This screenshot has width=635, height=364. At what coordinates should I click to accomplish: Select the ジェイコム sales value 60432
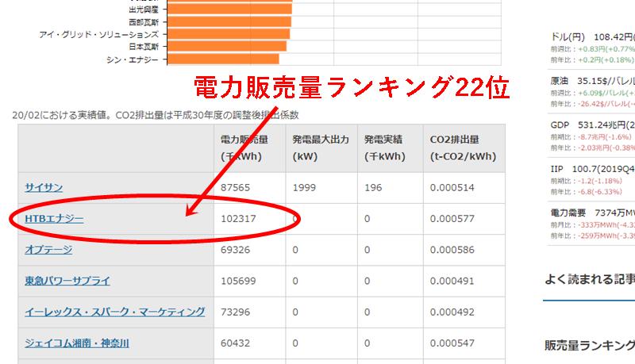point(235,343)
